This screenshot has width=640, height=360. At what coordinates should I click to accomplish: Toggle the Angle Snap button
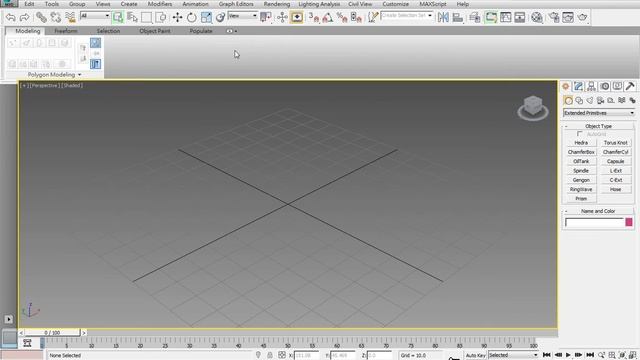coord(328,17)
